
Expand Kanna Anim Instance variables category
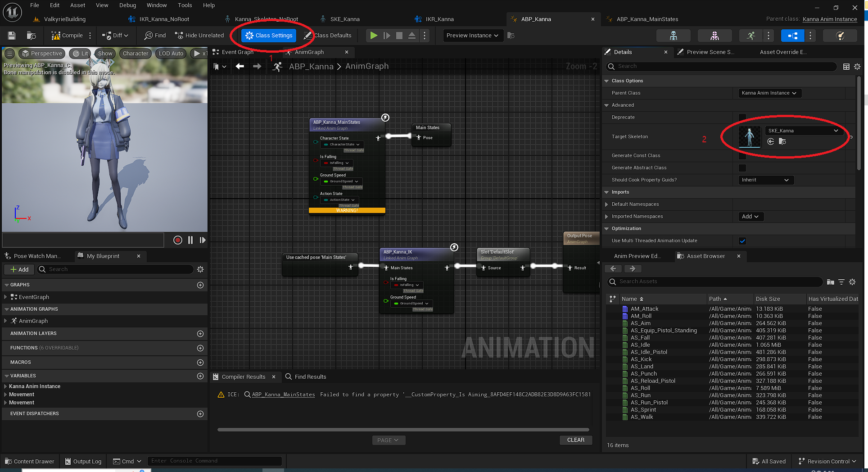5,386
